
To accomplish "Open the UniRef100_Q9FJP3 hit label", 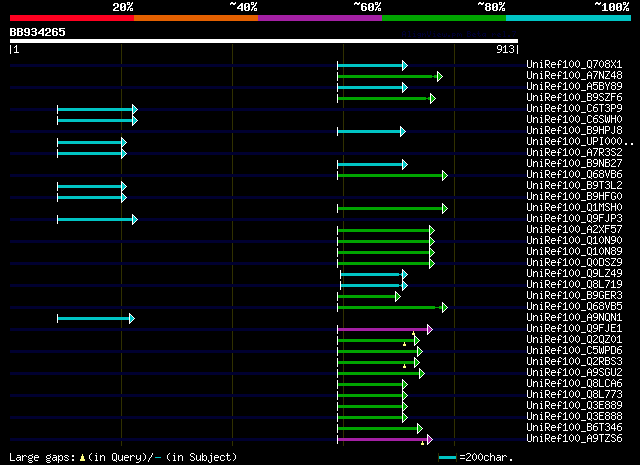I will click(574, 218).
